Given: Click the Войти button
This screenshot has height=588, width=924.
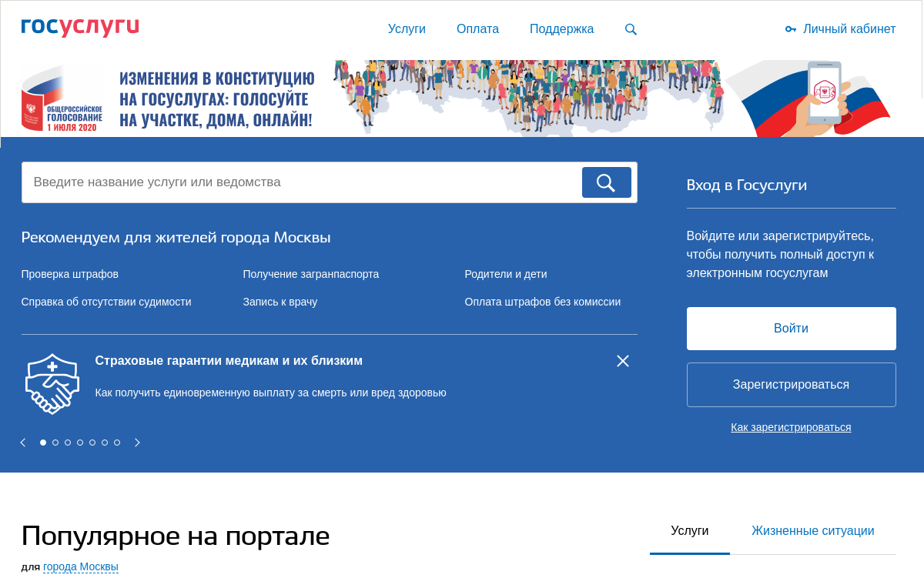Looking at the screenshot, I should click(791, 329).
